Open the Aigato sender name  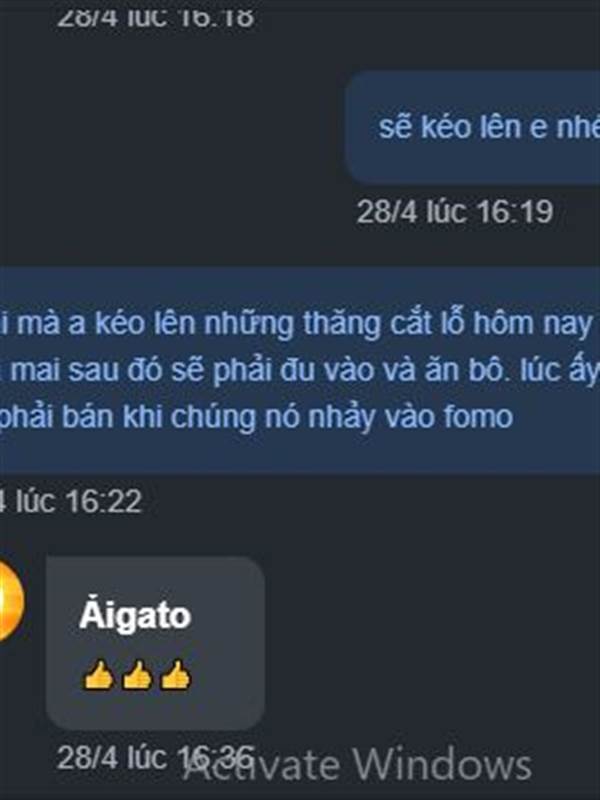pyautogui.click(x=135, y=615)
